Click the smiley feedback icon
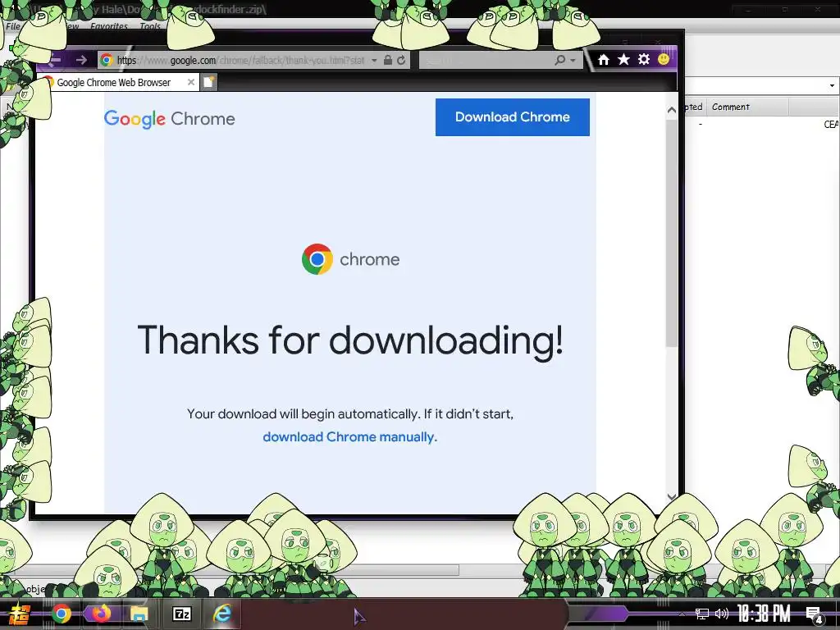The width and height of the screenshot is (840, 630). click(x=663, y=59)
